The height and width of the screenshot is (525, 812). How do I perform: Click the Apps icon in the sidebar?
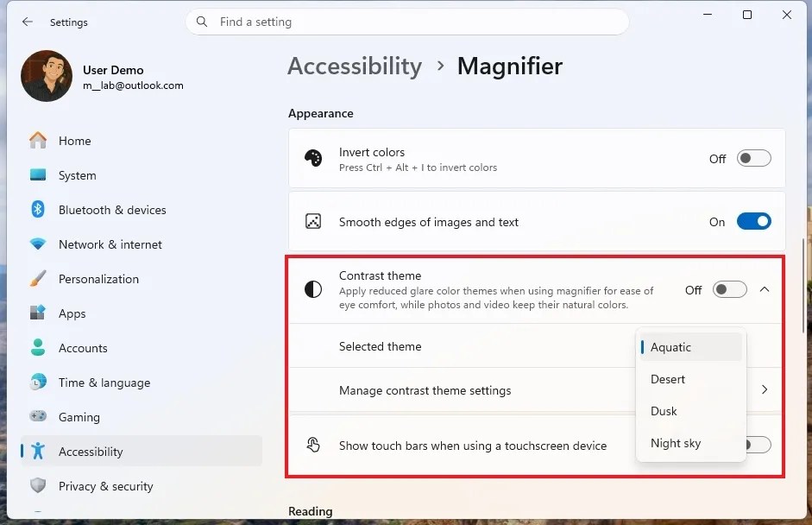(x=38, y=313)
